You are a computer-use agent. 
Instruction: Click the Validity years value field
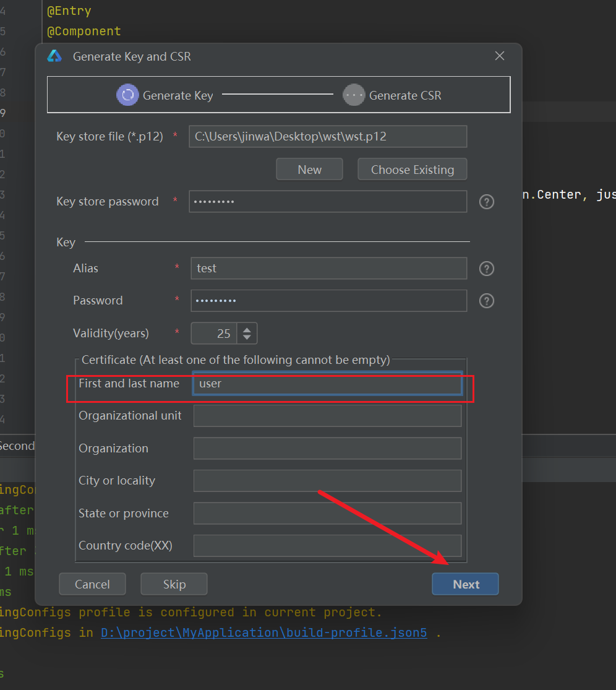(x=214, y=334)
